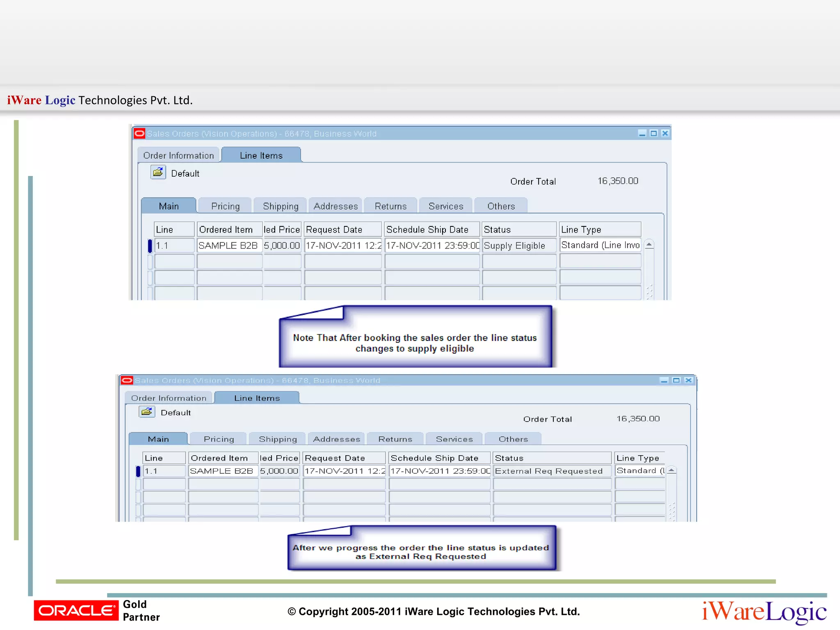The height and width of the screenshot is (630, 840).
Task: Click the Oracle Gold Partner logo
Action: (x=97, y=611)
